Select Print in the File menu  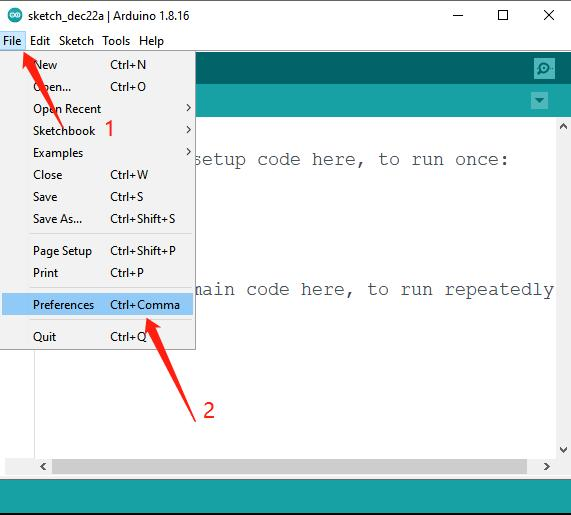point(98,272)
